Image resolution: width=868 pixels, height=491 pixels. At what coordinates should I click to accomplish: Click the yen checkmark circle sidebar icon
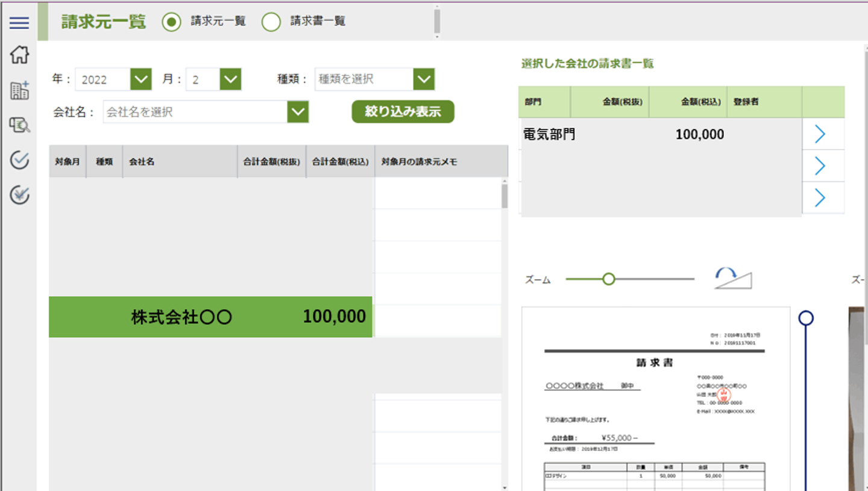(19, 195)
